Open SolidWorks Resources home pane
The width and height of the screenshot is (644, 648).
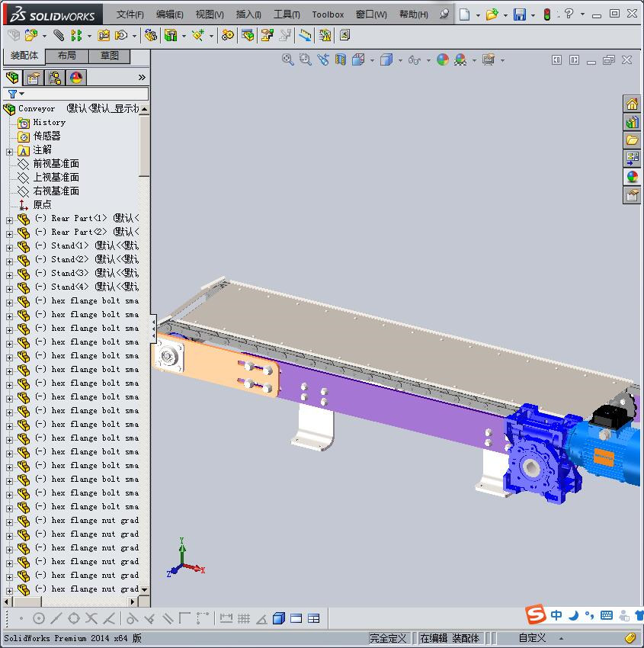pyautogui.click(x=632, y=104)
